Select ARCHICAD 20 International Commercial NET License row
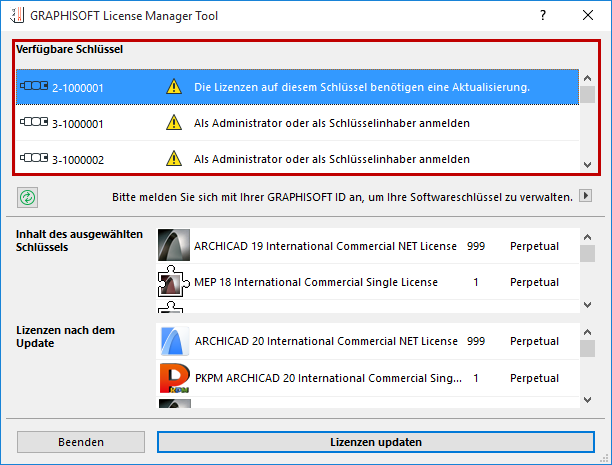612x465 pixels. (x=325, y=342)
